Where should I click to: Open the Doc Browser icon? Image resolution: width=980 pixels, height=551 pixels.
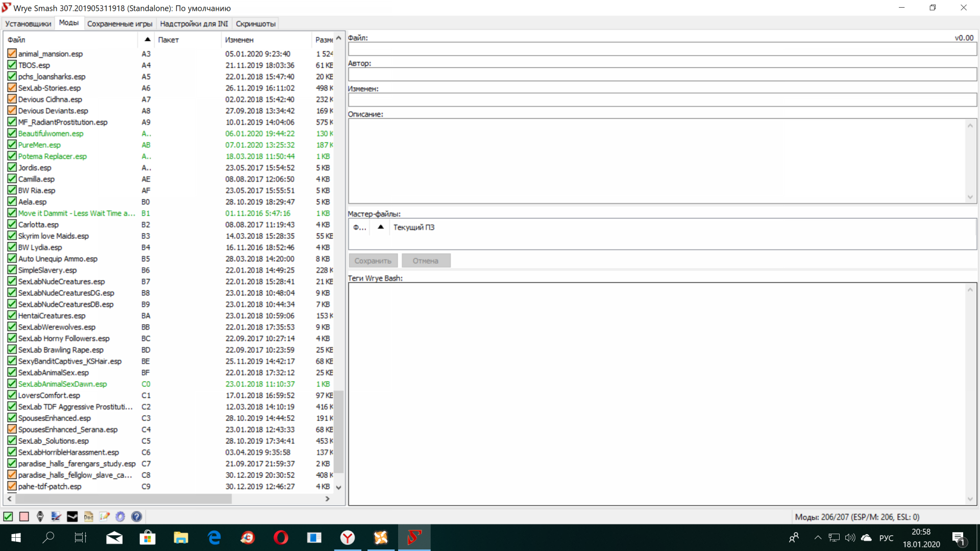tap(89, 516)
